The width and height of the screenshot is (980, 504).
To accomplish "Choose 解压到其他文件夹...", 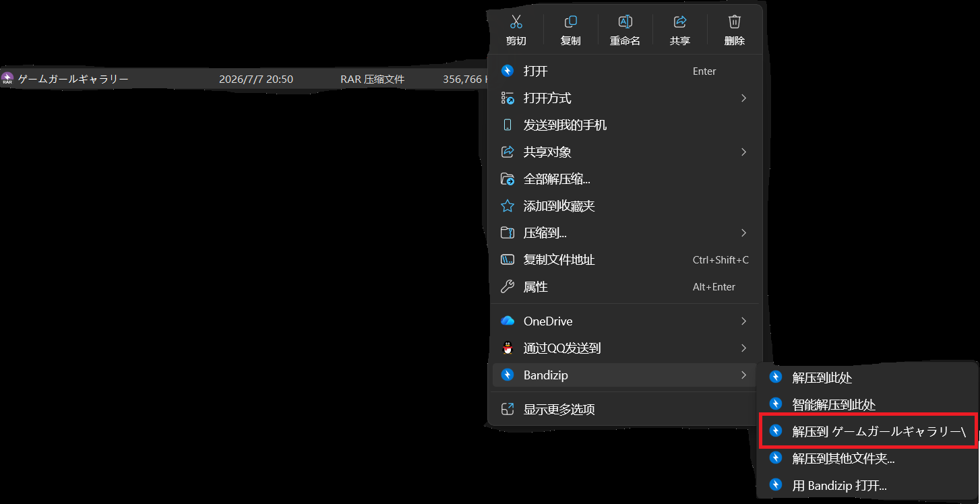I will click(867, 458).
